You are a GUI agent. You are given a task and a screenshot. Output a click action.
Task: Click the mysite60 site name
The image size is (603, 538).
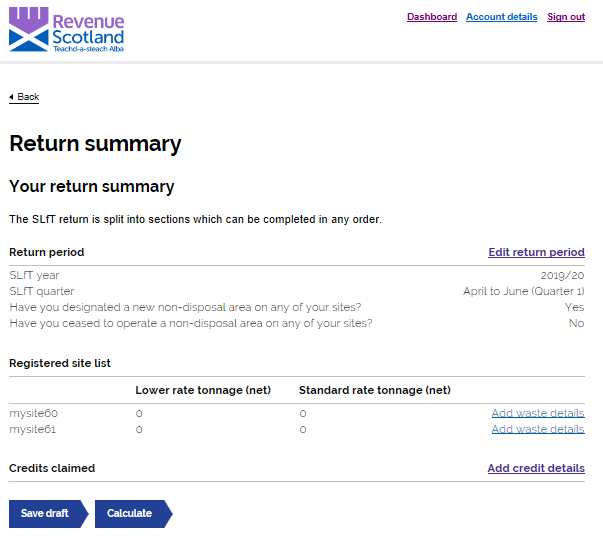(33, 413)
